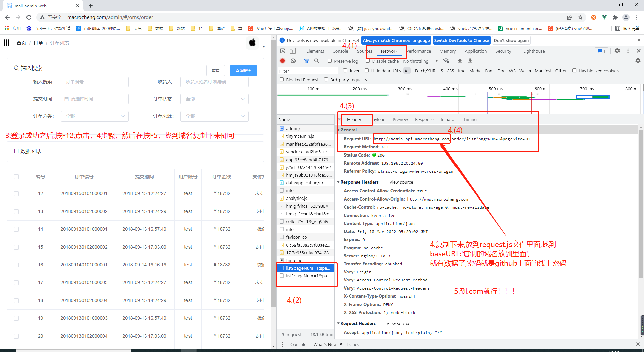
Task: Switch to the Console tab
Action: [340, 51]
